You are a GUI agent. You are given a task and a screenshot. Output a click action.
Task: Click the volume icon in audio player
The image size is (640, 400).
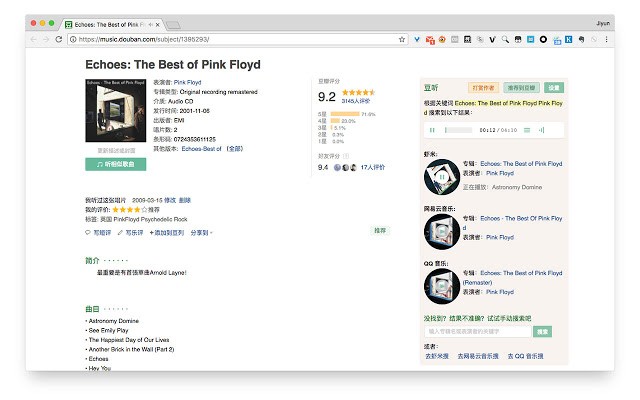pyautogui.click(x=541, y=130)
